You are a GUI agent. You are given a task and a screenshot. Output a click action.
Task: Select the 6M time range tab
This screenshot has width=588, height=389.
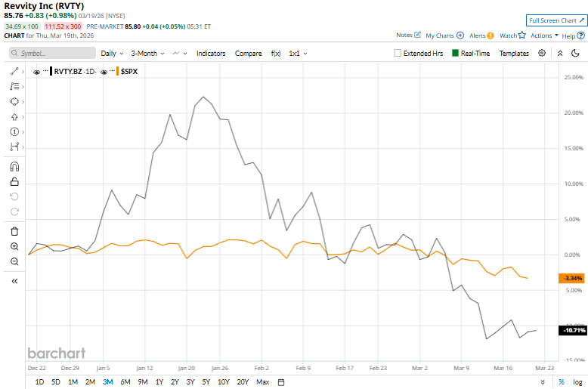(125, 382)
